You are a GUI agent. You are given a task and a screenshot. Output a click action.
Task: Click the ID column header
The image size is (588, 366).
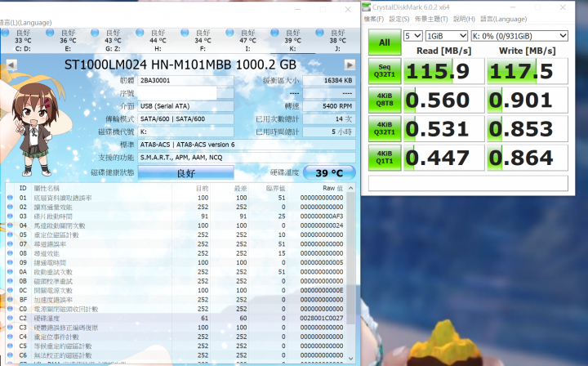click(23, 188)
